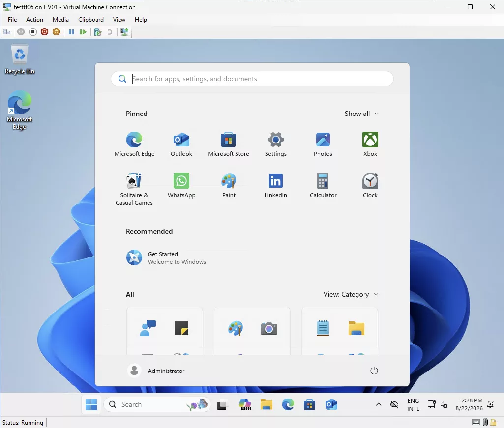Open pinned Paint app

[x=229, y=185]
